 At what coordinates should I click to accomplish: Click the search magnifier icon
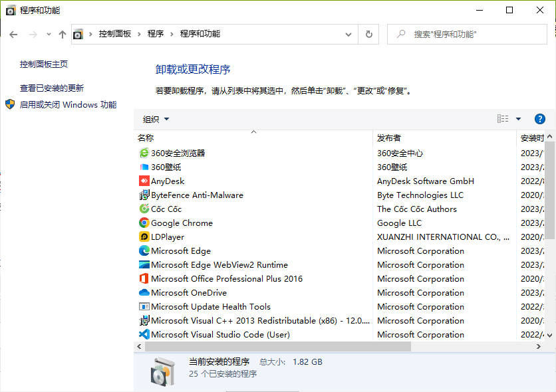(401, 34)
